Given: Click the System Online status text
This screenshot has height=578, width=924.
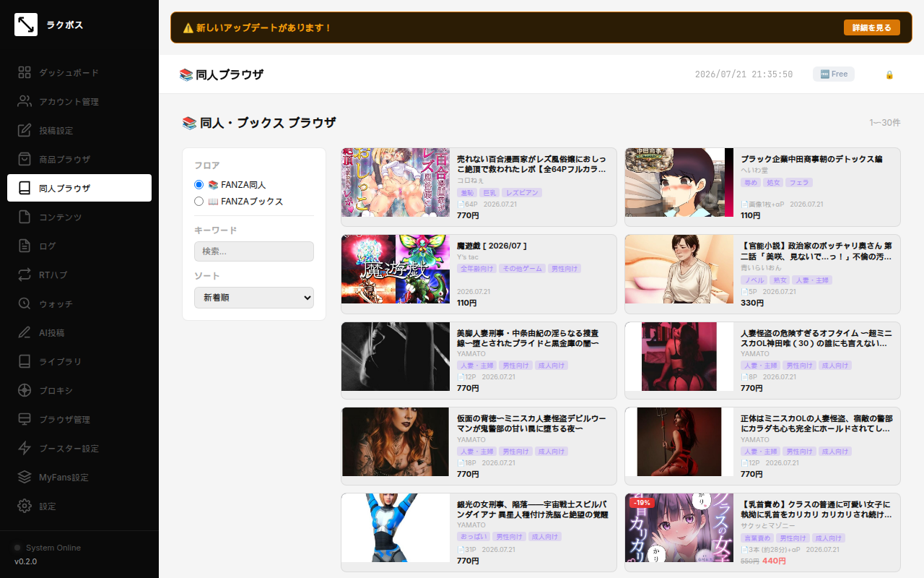Looking at the screenshot, I should tap(53, 548).
